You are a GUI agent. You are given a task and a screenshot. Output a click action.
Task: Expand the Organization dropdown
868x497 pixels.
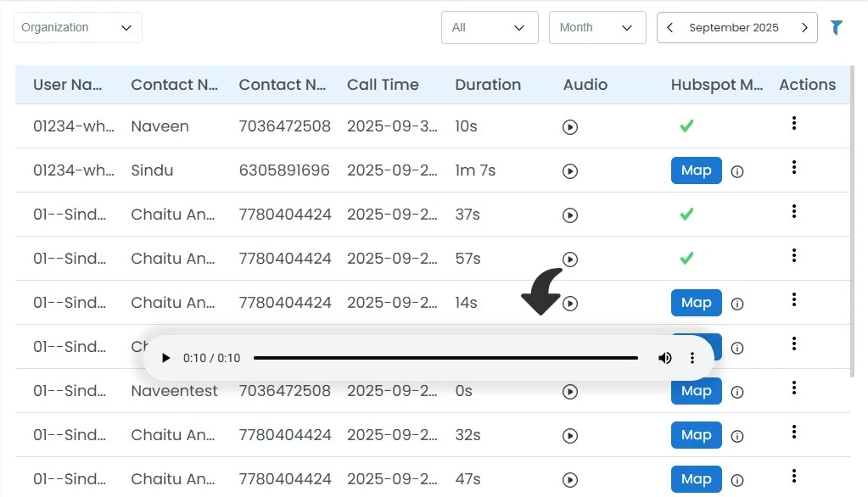point(78,28)
